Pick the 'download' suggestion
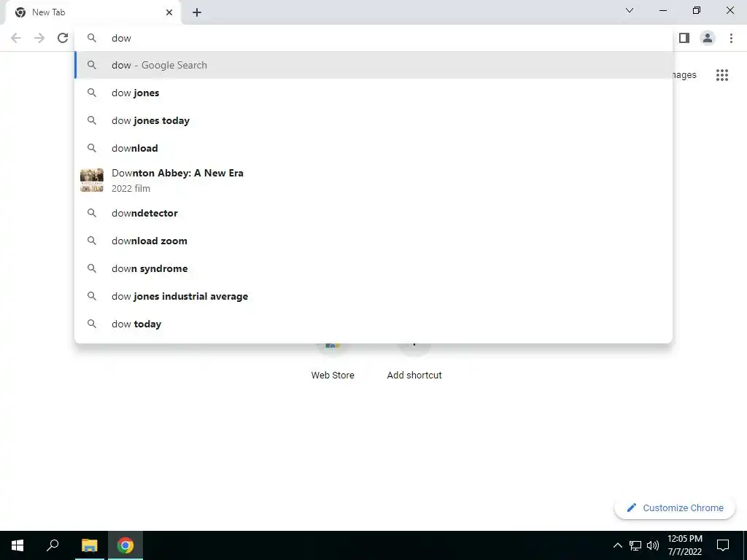 tap(373, 148)
